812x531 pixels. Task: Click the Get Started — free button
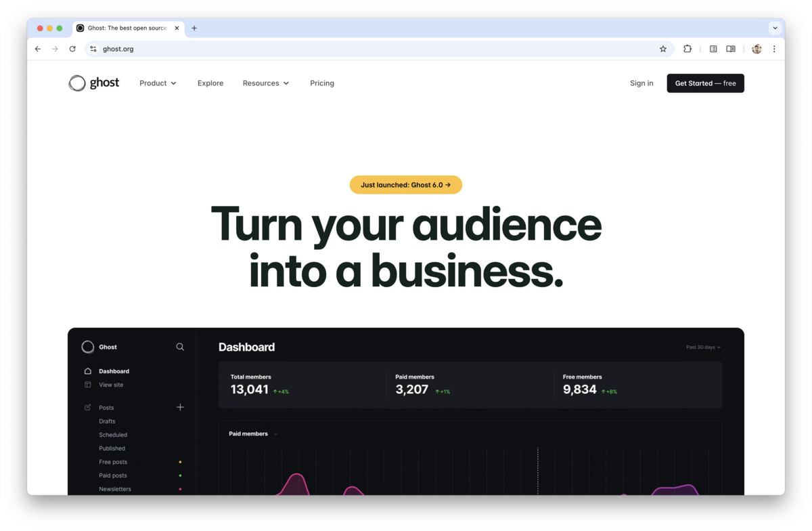pos(705,83)
